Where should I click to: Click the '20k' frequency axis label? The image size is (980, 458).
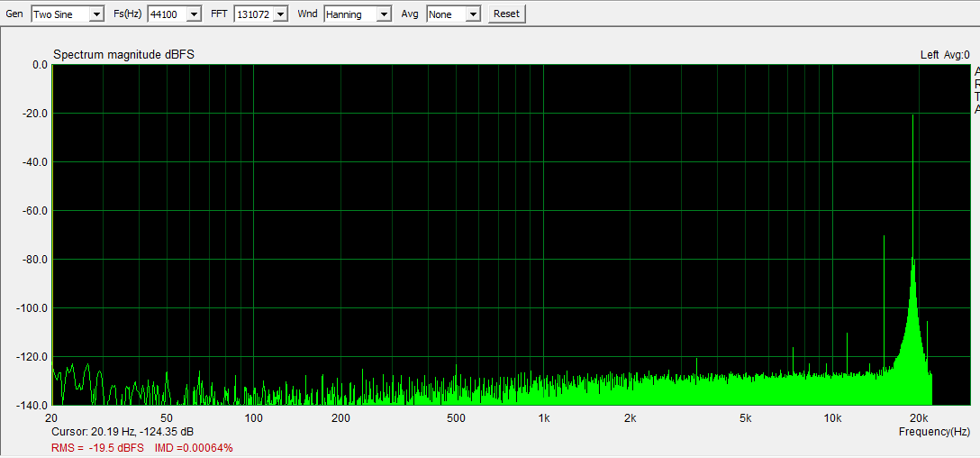coord(918,418)
